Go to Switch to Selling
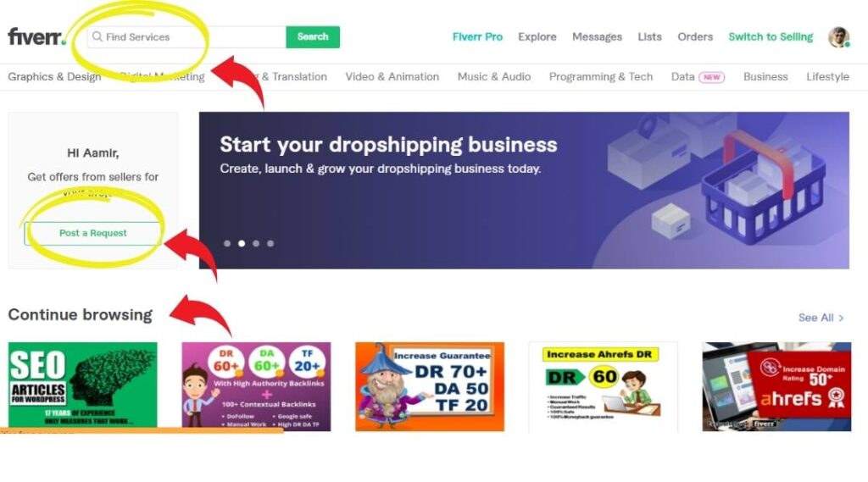Screen dimensions: 868x482 tap(771, 37)
